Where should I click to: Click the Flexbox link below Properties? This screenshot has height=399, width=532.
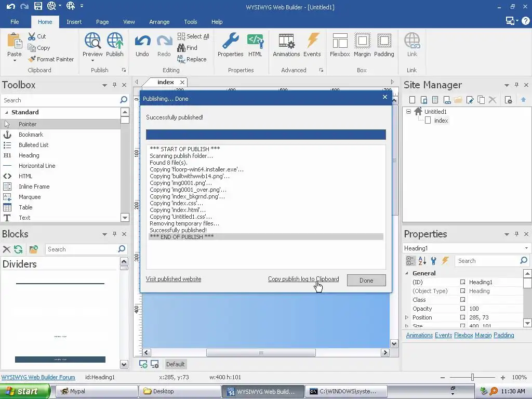[463, 335]
